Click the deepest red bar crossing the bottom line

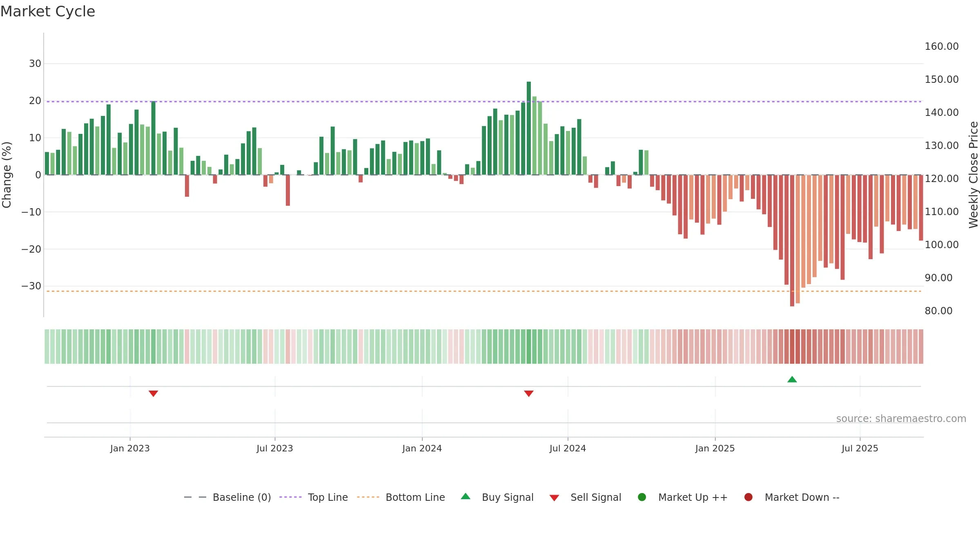coord(792,241)
